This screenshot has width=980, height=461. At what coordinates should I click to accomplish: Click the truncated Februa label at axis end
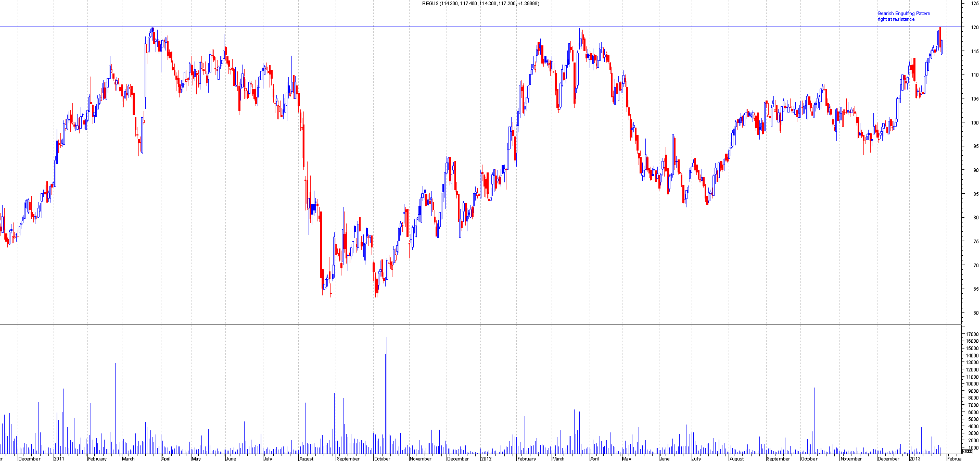(953, 458)
